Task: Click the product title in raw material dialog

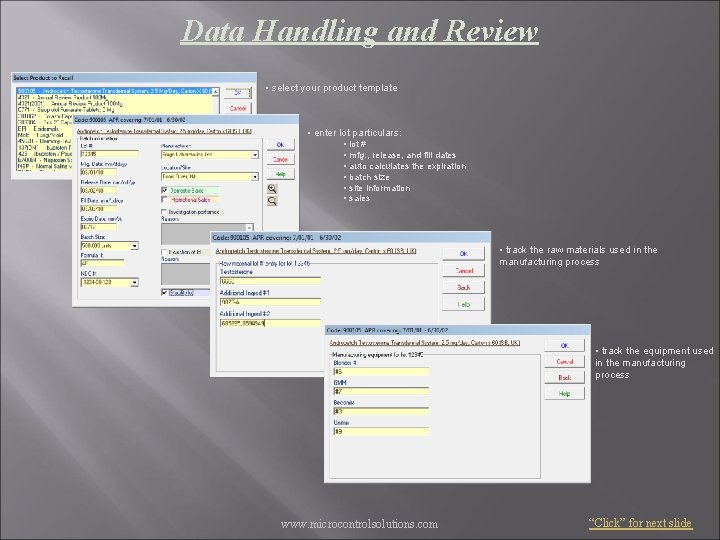Action: [316, 251]
